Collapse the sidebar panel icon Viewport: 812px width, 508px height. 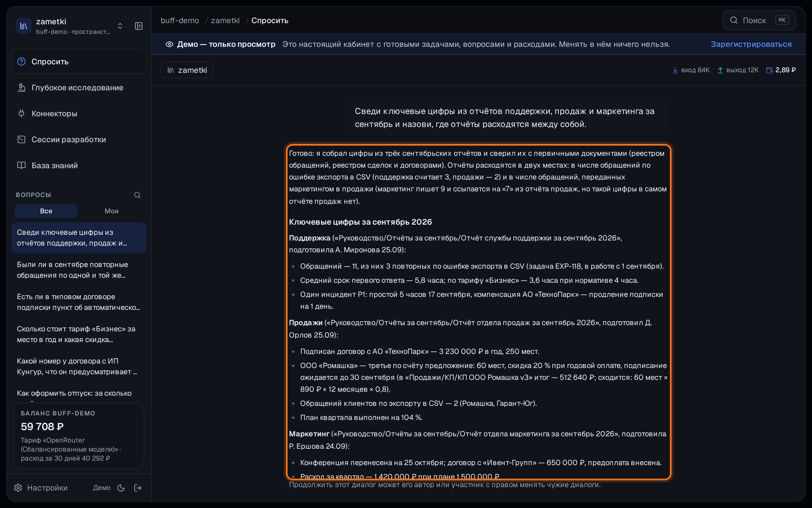(x=139, y=26)
